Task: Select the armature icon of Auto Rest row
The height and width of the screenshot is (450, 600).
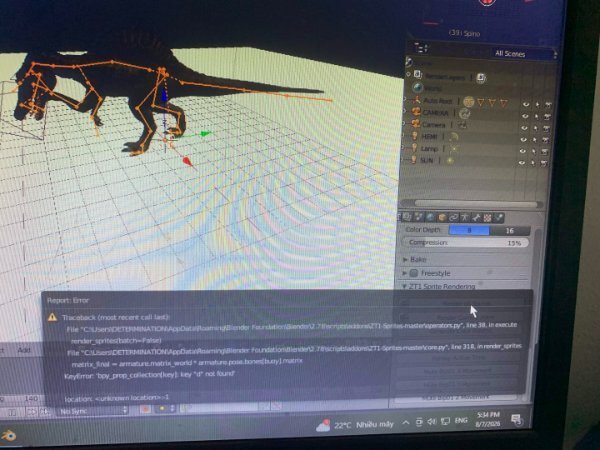Action: 416,100
